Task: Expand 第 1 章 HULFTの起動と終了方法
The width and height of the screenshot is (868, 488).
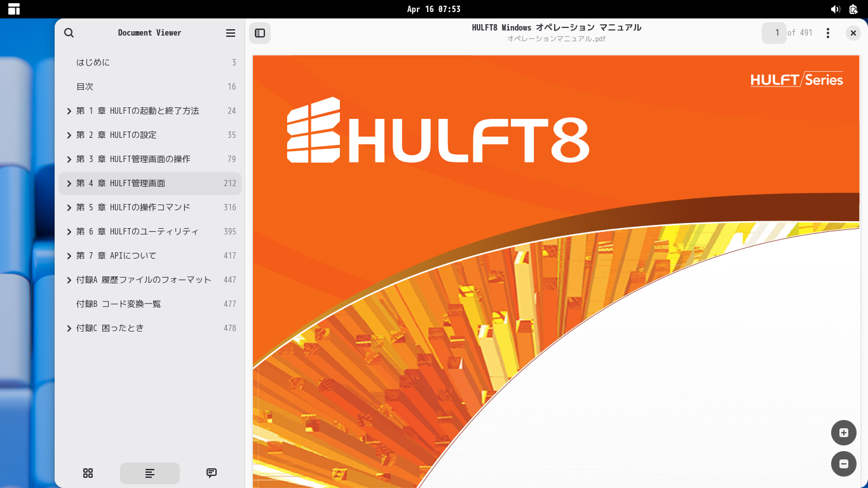Action: coord(69,111)
